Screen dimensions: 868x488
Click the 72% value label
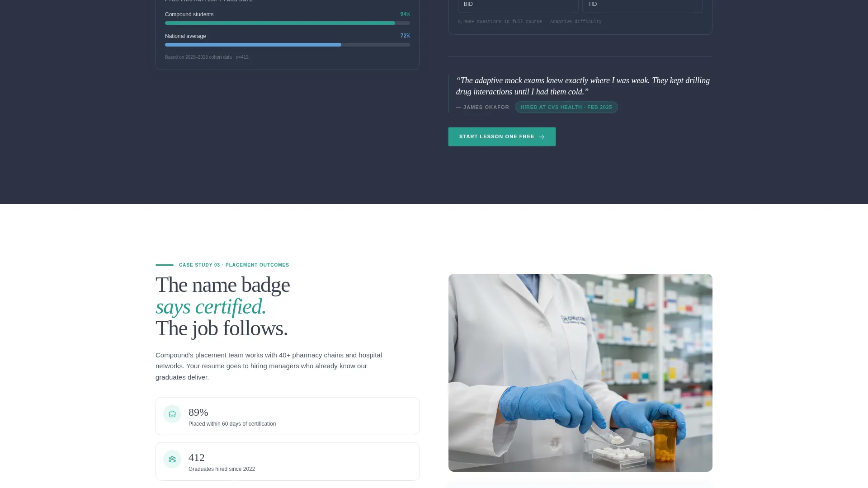click(x=405, y=36)
